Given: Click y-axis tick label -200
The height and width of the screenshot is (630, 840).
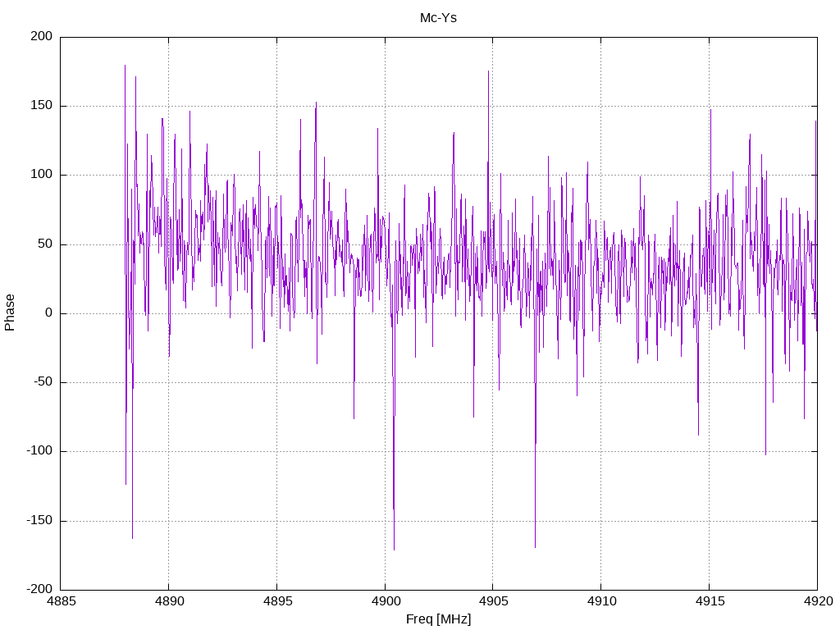Looking at the screenshot, I should click(x=40, y=589).
